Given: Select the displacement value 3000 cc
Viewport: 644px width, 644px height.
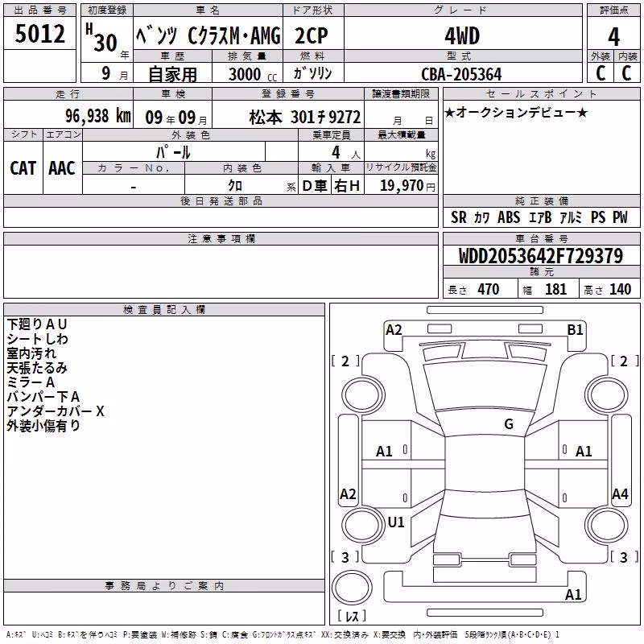Looking at the screenshot, I should 253,74.
